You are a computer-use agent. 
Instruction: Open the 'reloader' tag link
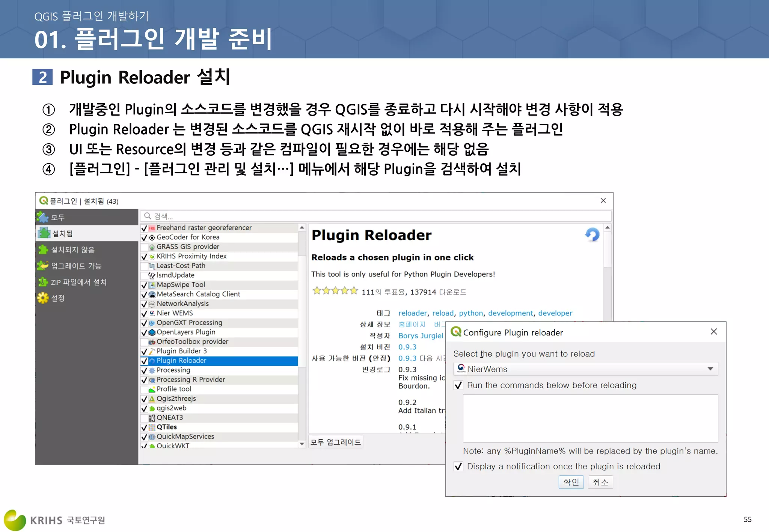pyautogui.click(x=413, y=313)
